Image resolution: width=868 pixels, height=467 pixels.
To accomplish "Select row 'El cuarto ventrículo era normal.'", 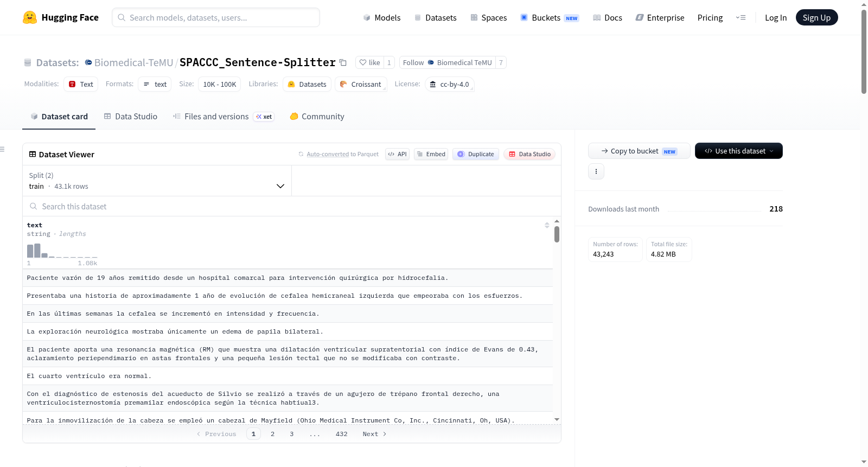I will [288, 376].
